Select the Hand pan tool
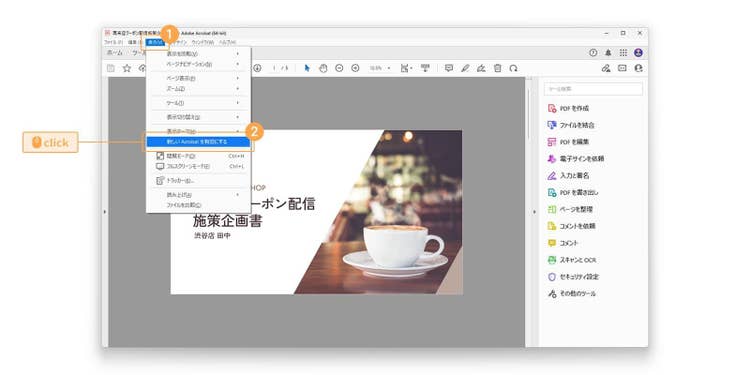This screenshot has height=375, width=750. pyautogui.click(x=323, y=68)
